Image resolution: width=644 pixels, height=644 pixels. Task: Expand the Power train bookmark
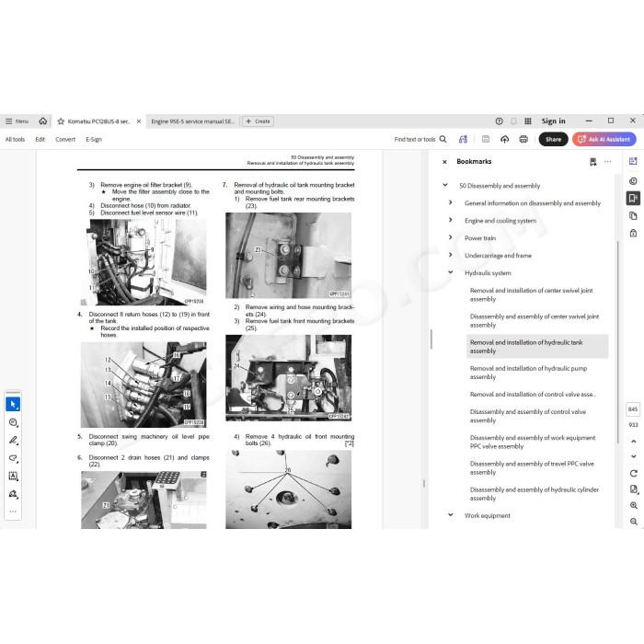[x=451, y=237]
